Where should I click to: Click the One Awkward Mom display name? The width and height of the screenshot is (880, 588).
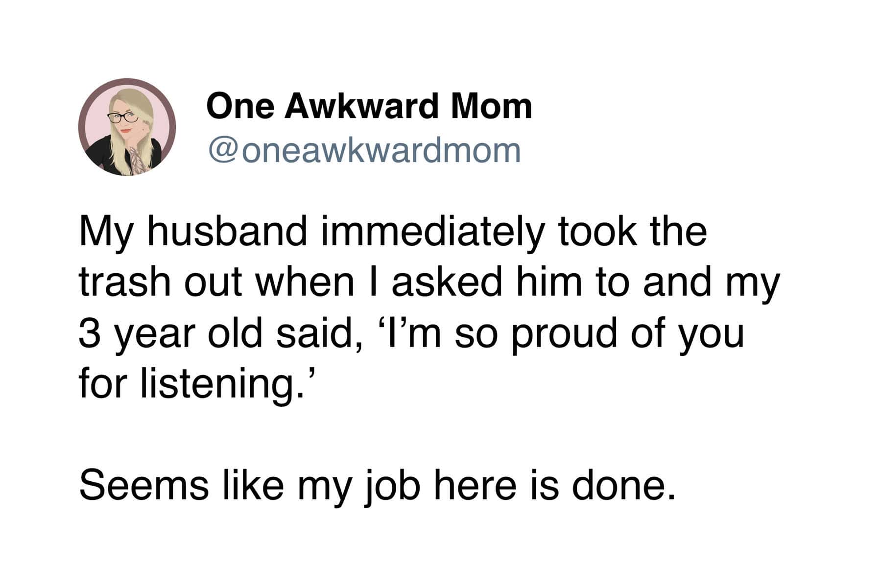[x=369, y=106]
